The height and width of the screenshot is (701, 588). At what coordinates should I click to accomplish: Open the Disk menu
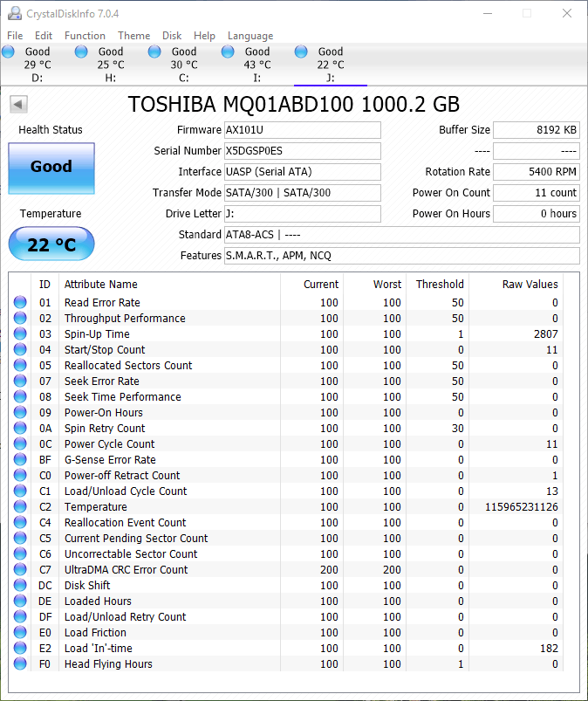[x=172, y=35]
